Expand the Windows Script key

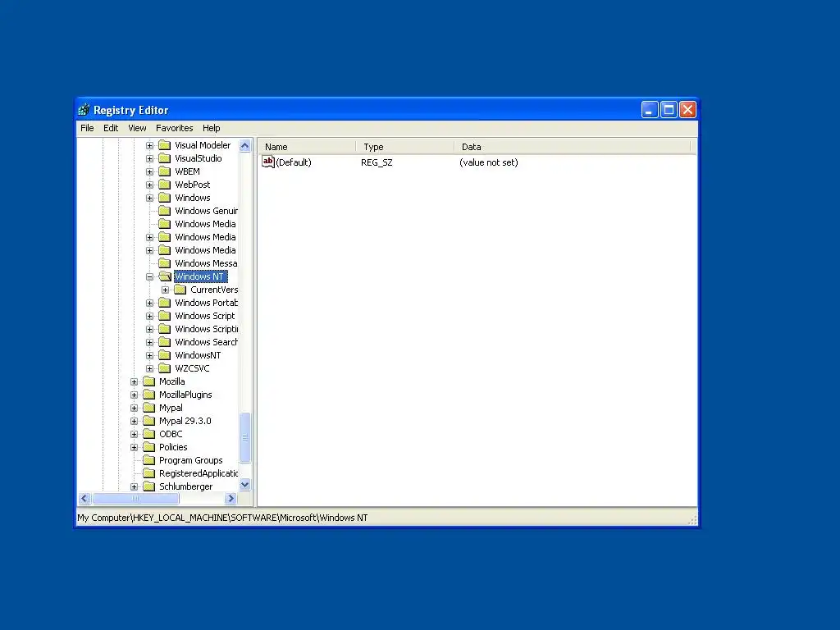[x=150, y=316]
